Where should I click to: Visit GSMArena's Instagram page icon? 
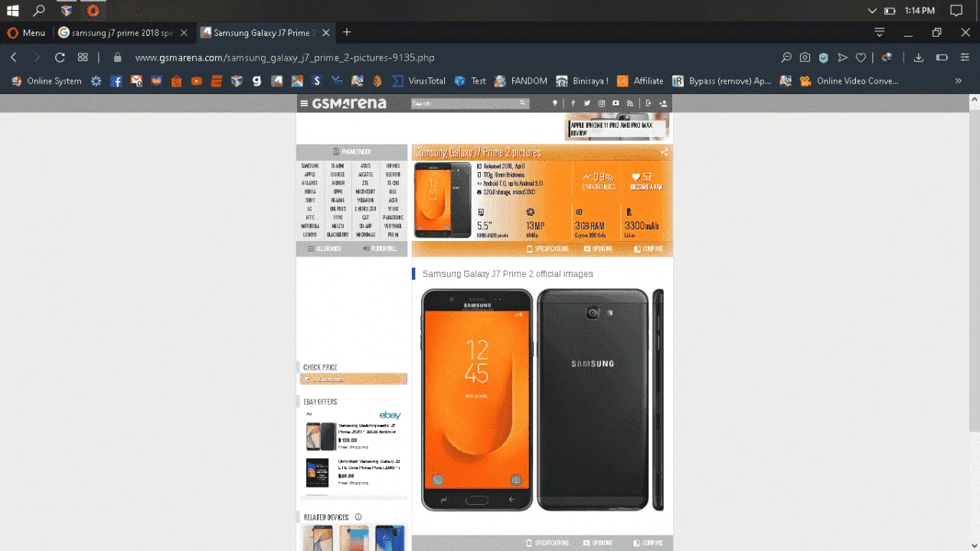(602, 103)
